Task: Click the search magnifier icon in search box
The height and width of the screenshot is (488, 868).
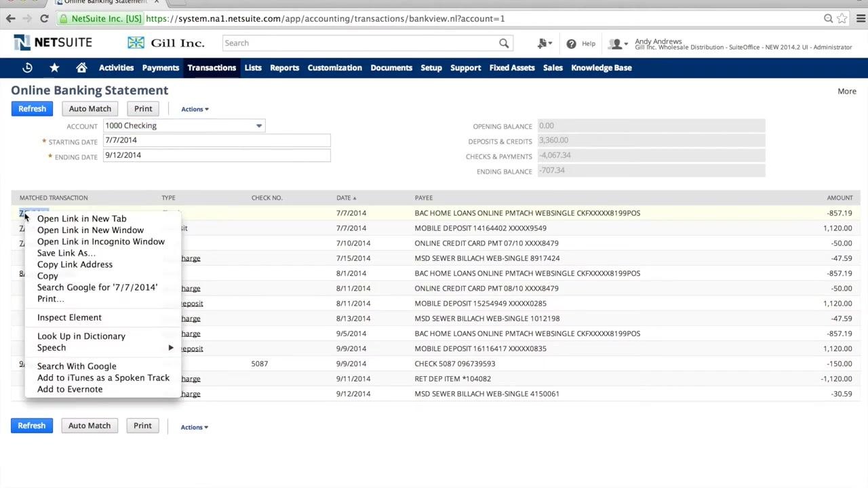Action: click(504, 43)
